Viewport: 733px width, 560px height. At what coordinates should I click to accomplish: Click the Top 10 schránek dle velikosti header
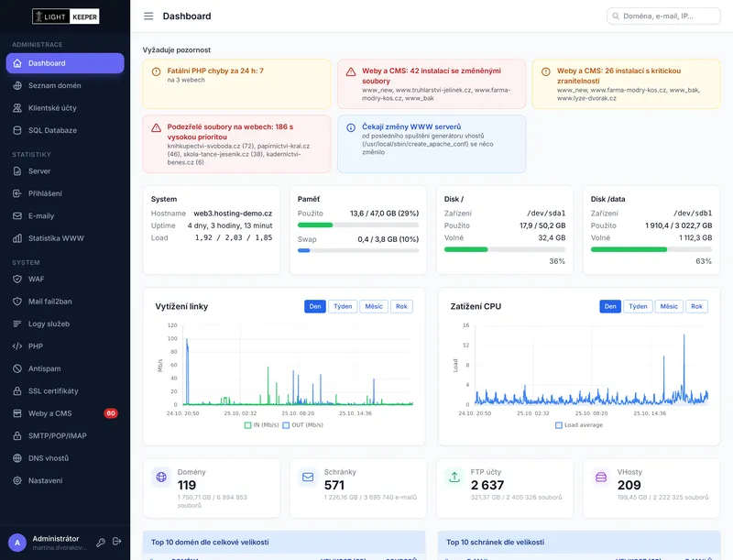[579, 543]
